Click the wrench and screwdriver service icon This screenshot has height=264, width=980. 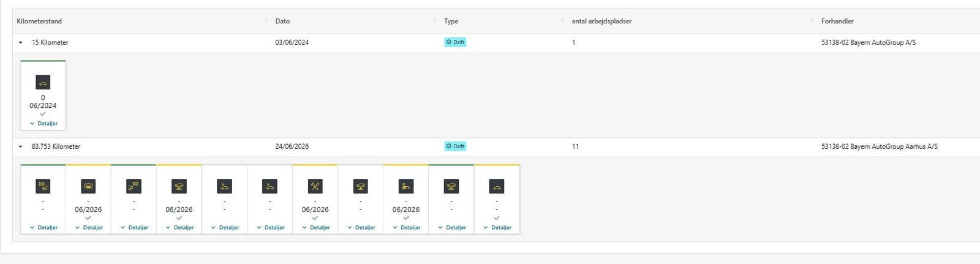[315, 186]
